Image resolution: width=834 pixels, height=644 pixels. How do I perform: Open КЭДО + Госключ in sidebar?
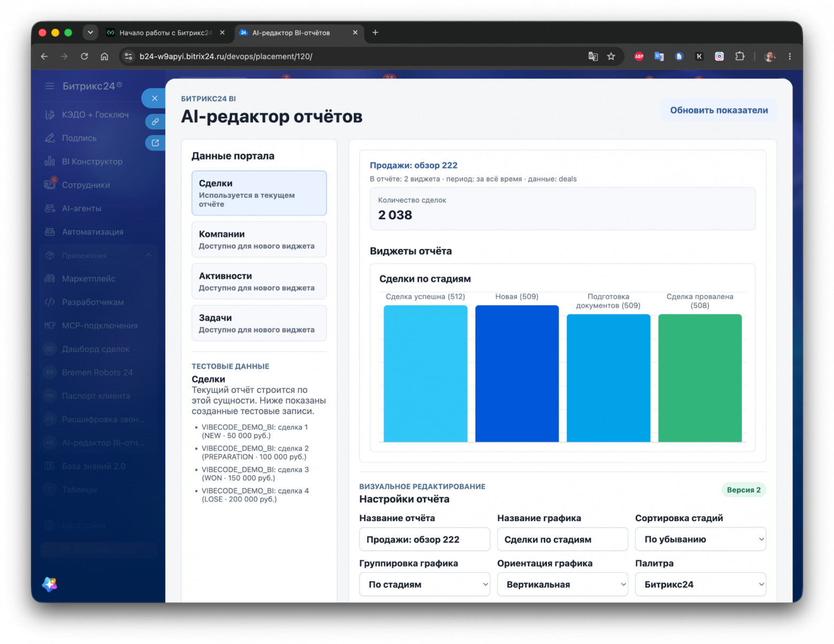click(95, 114)
